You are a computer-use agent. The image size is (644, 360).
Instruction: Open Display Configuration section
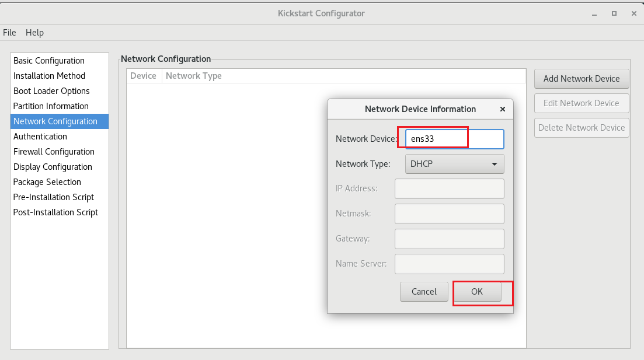pos(52,167)
